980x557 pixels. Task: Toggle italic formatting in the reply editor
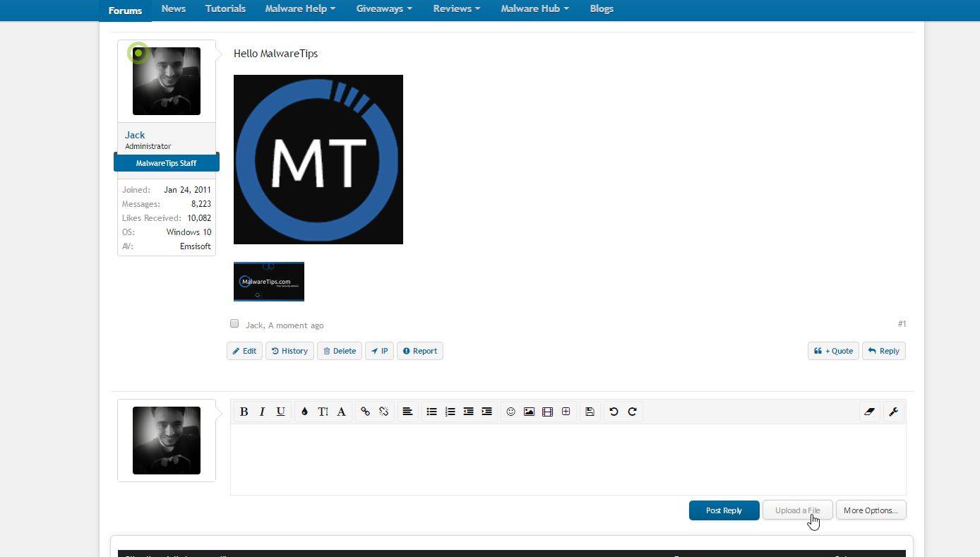(262, 412)
